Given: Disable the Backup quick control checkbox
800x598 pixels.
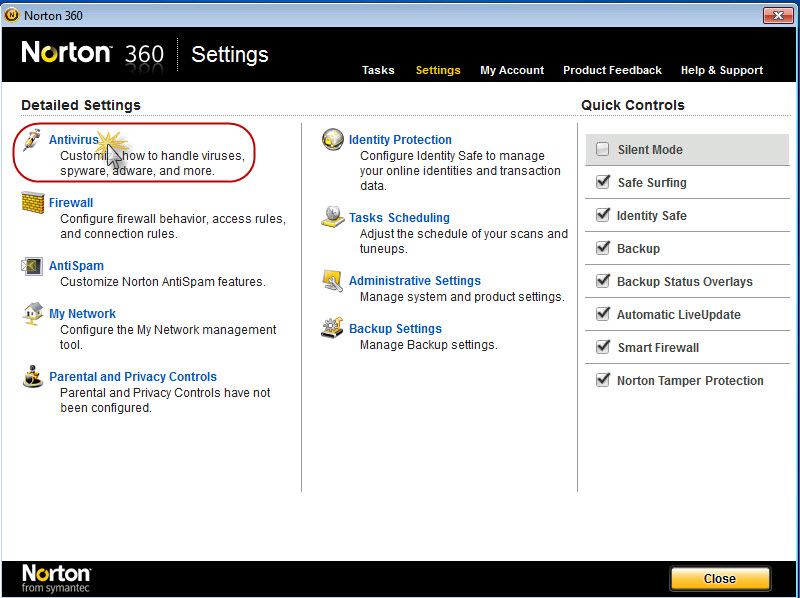Looking at the screenshot, I should click(x=603, y=248).
